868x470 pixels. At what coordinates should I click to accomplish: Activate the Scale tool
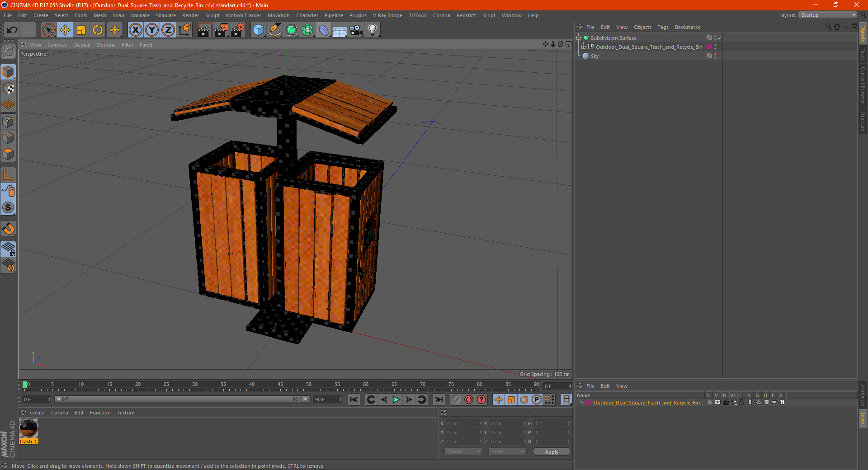81,30
